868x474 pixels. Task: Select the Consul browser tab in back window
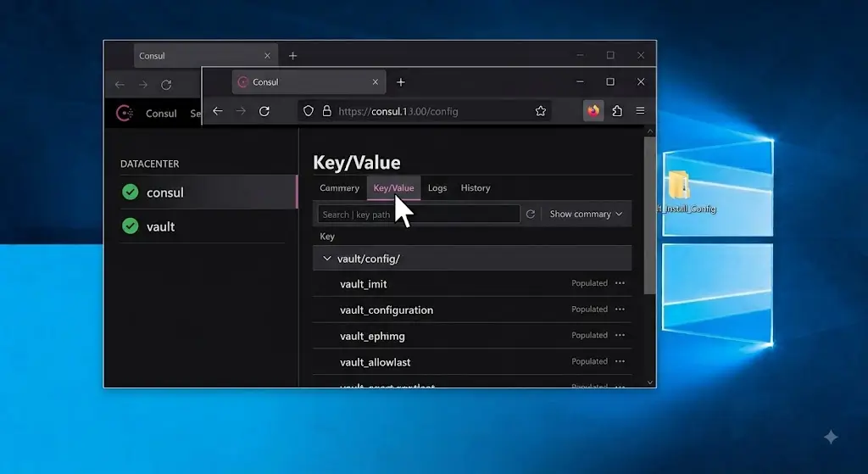coord(205,56)
